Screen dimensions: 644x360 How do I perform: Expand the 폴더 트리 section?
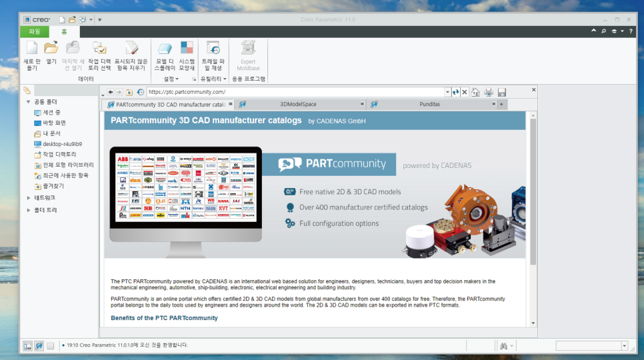tap(29, 210)
